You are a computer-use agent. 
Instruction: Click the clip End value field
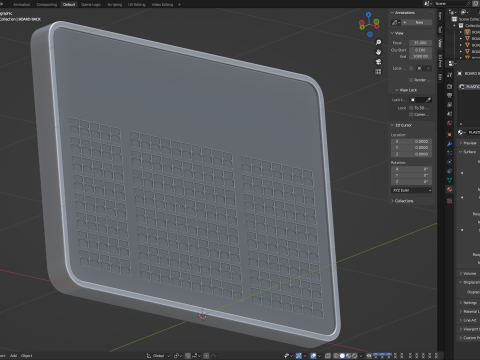click(x=420, y=57)
